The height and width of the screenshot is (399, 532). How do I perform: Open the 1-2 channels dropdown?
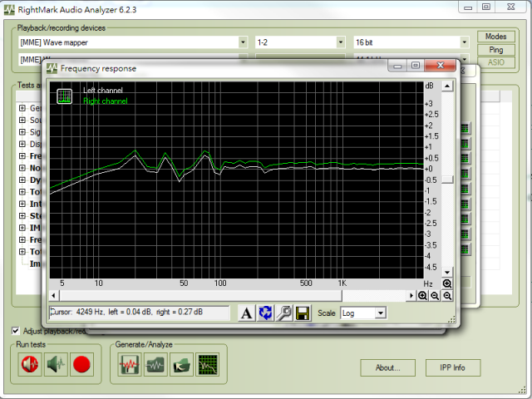(x=341, y=42)
